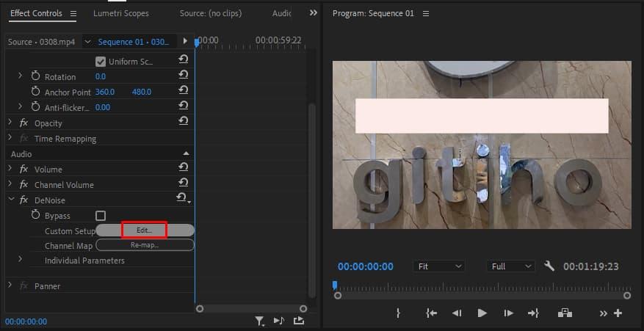Reset the Channel Volume effect
This screenshot has height=331, width=644.
tap(183, 183)
